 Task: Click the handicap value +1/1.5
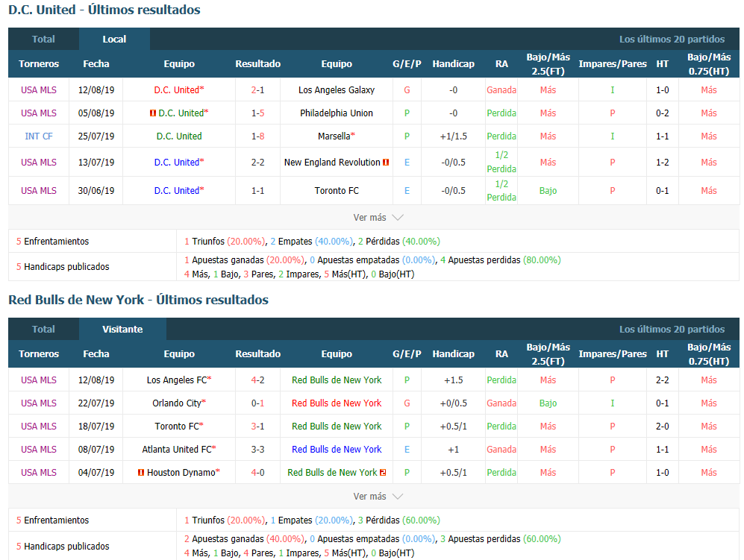click(x=453, y=136)
